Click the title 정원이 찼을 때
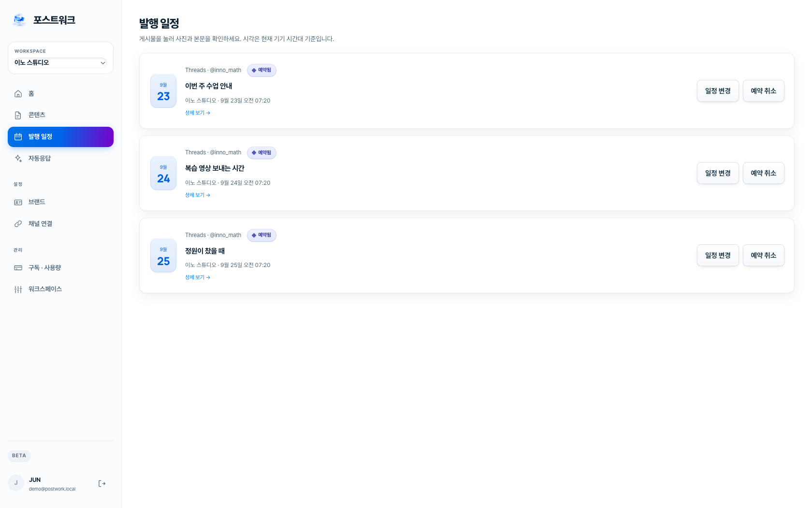Viewport: 812px width, 508px height. [x=205, y=251]
